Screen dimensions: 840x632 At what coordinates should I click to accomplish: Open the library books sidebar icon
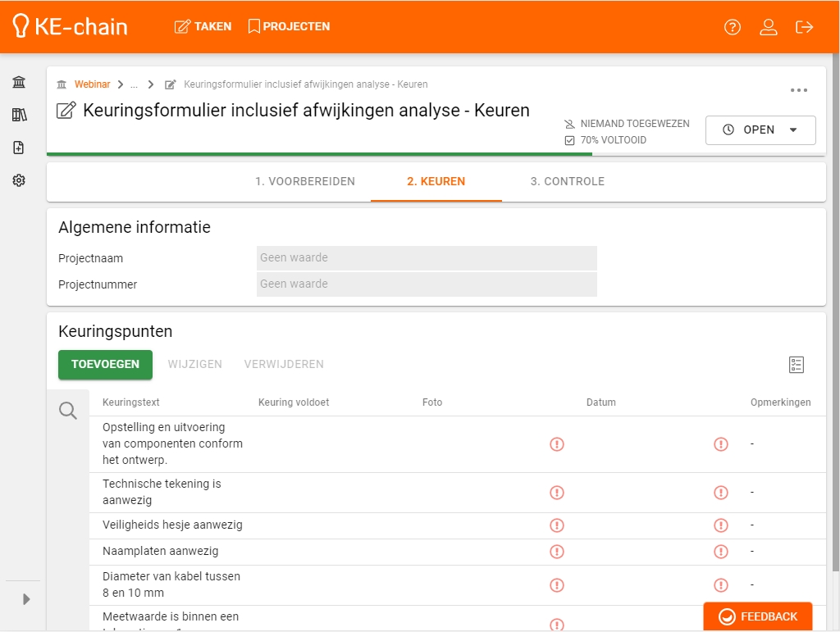19,115
